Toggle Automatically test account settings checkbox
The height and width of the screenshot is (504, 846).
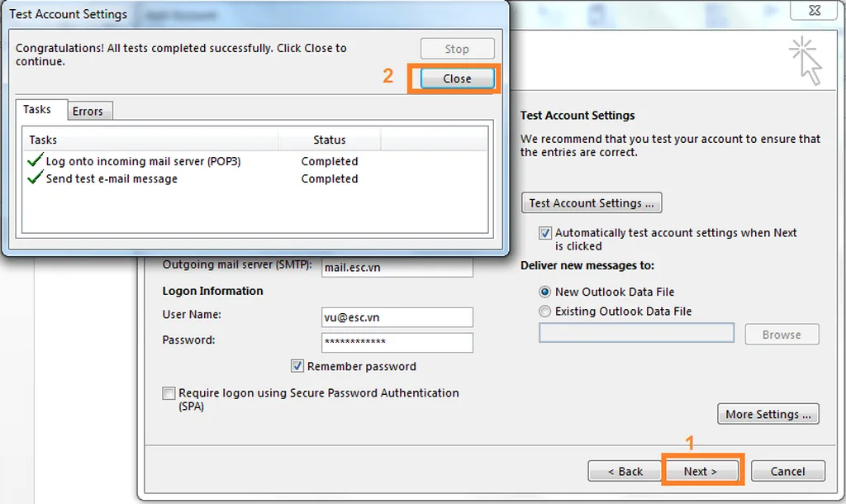point(545,233)
